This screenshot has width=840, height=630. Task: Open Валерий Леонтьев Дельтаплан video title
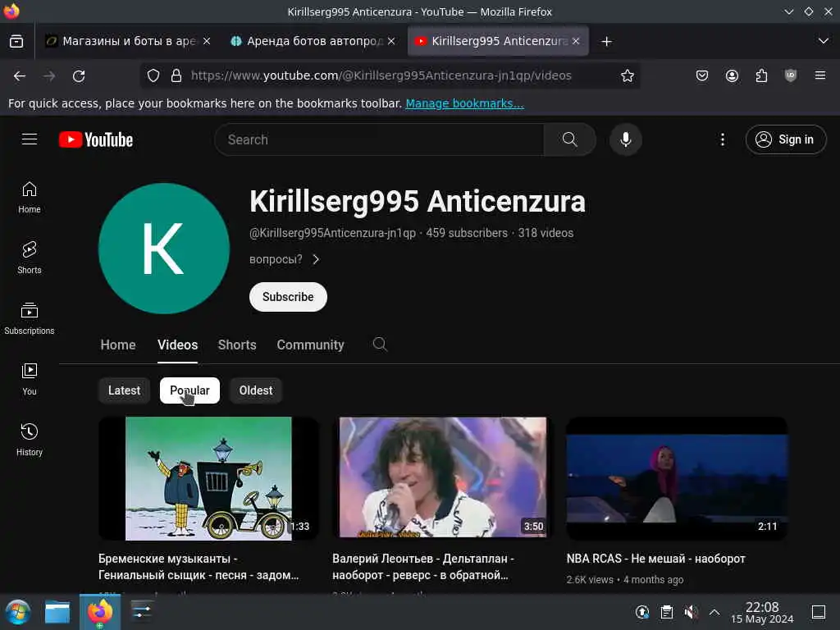[423, 567]
